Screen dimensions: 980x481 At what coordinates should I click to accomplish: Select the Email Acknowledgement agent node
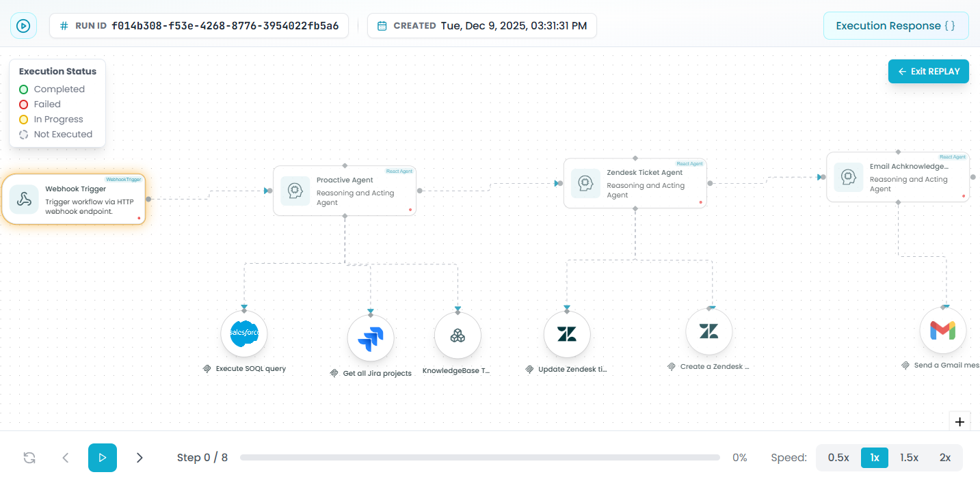pyautogui.click(x=897, y=177)
